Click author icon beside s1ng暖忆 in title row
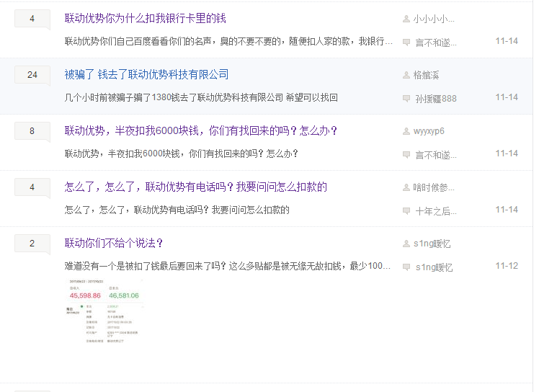Viewport: 539px width, 392px height. click(x=406, y=244)
